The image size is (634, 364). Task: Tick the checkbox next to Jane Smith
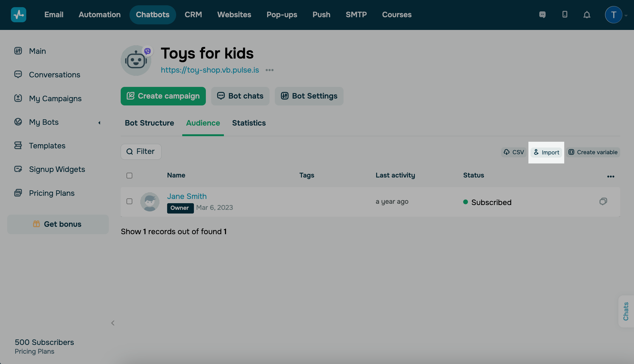point(129,201)
